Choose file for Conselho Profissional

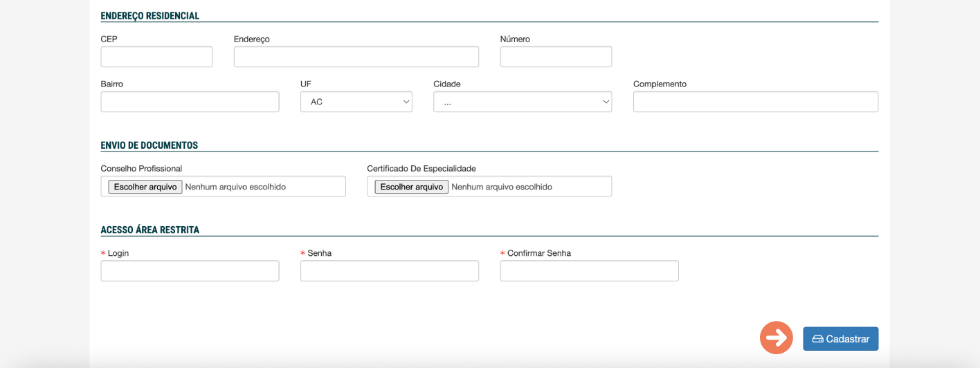pyautogui.click(x=145, y=187)
